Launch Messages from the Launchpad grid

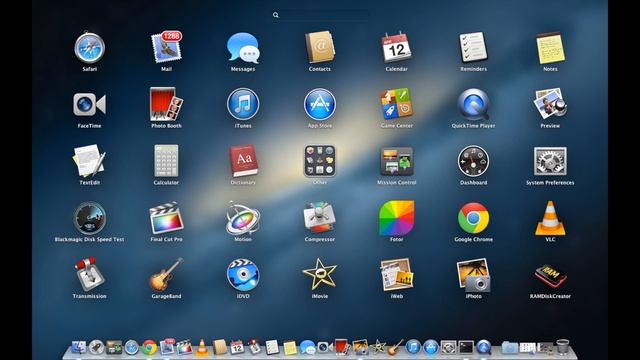coord(243,48)
